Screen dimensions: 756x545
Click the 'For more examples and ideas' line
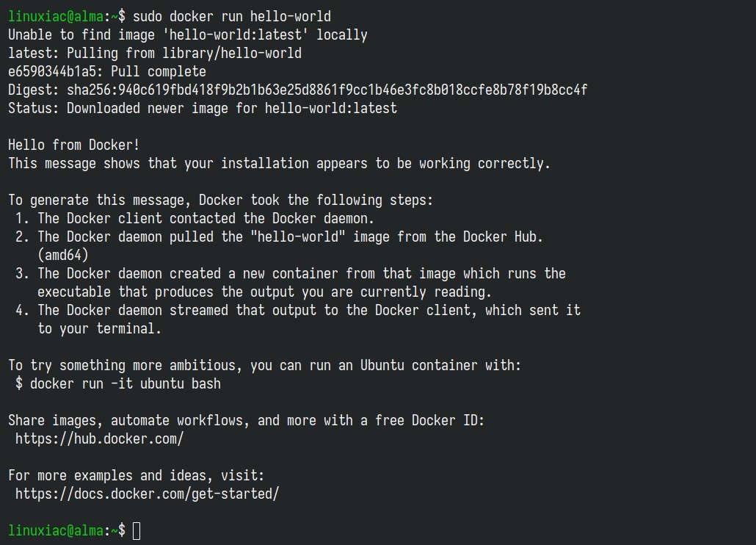(x=137, y=475)
